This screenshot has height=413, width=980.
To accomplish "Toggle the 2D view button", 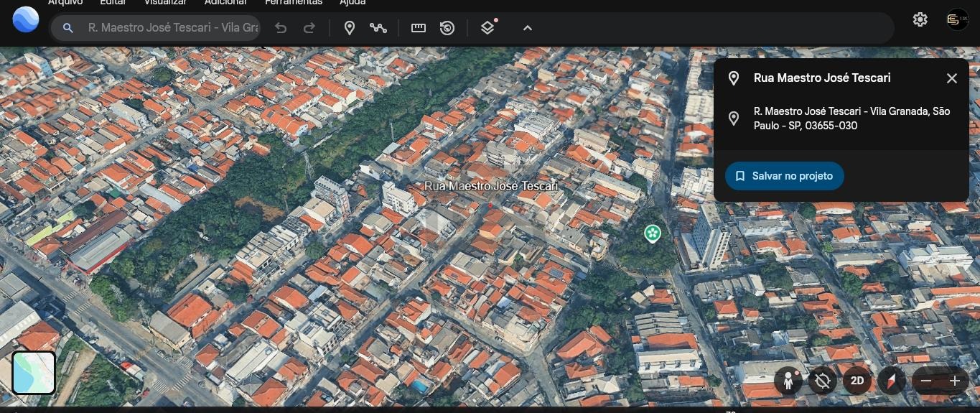I will point(857,381).
